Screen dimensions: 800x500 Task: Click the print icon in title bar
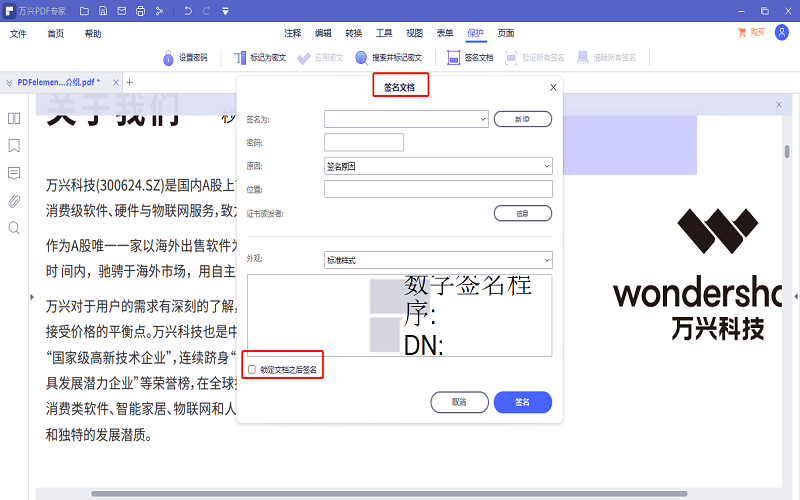[x=141, y=11]
